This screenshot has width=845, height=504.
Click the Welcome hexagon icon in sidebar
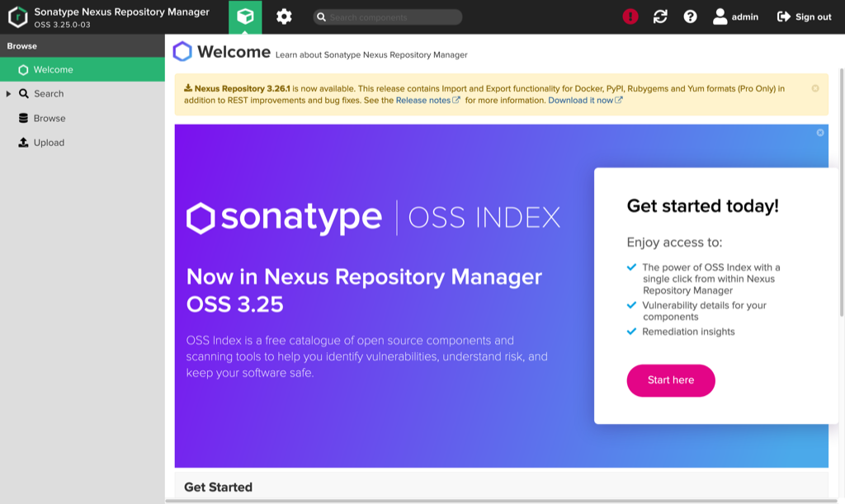pos(23,70)
